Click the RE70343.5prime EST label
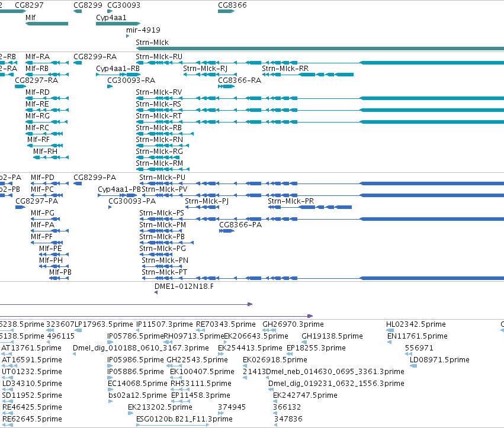 226,324
